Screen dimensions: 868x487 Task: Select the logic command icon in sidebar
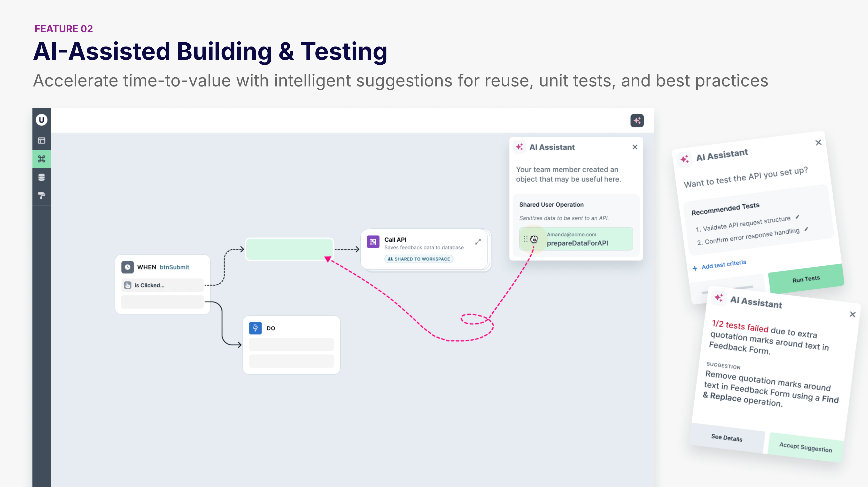click(41, 159)
